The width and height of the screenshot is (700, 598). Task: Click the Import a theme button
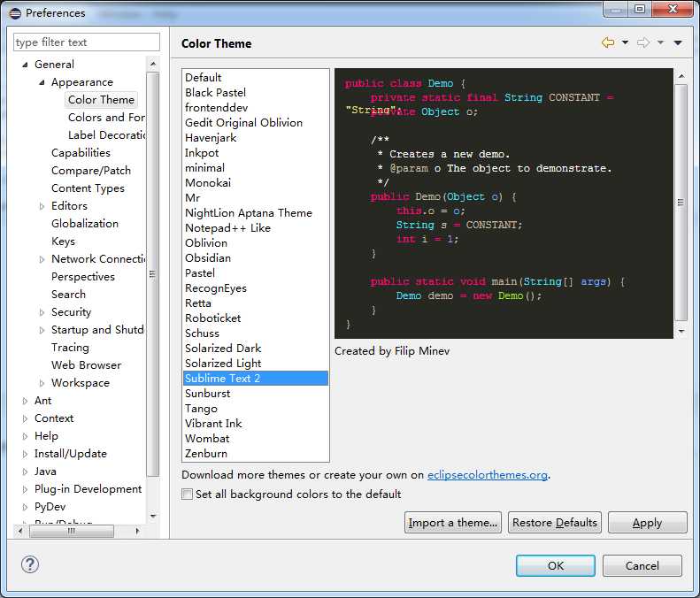[453, 523]
